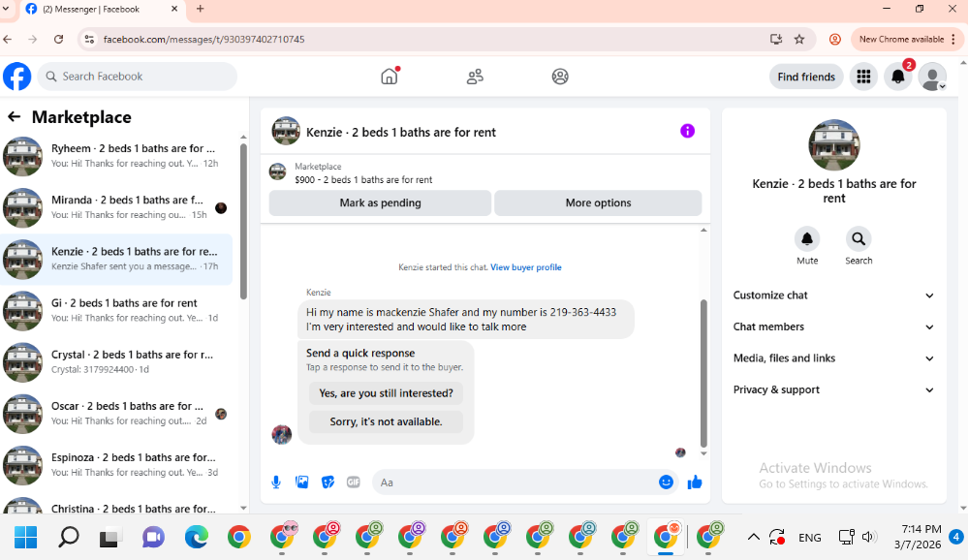
Task: Go back using the Marketplace arrow
Action: (x=14, y=116)
